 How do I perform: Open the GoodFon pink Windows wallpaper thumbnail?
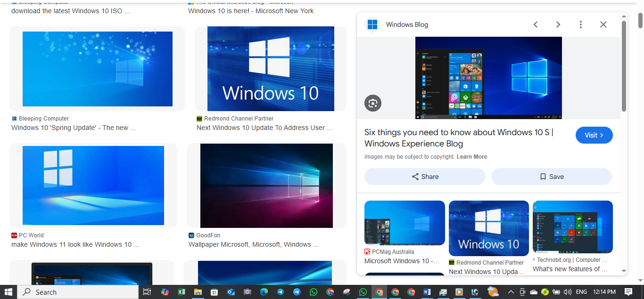tap(266, 186)
